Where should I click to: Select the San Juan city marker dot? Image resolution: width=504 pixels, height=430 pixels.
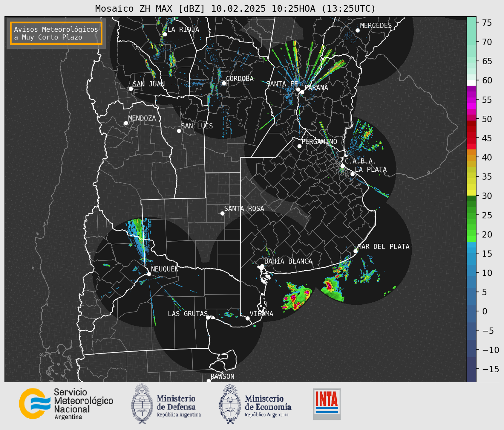pos(131,89)
